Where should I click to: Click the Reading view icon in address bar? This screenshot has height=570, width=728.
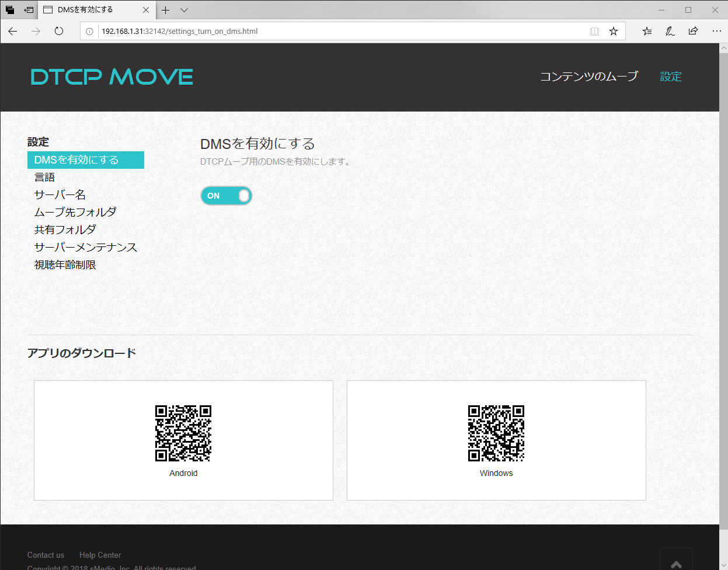click(594, 31)
